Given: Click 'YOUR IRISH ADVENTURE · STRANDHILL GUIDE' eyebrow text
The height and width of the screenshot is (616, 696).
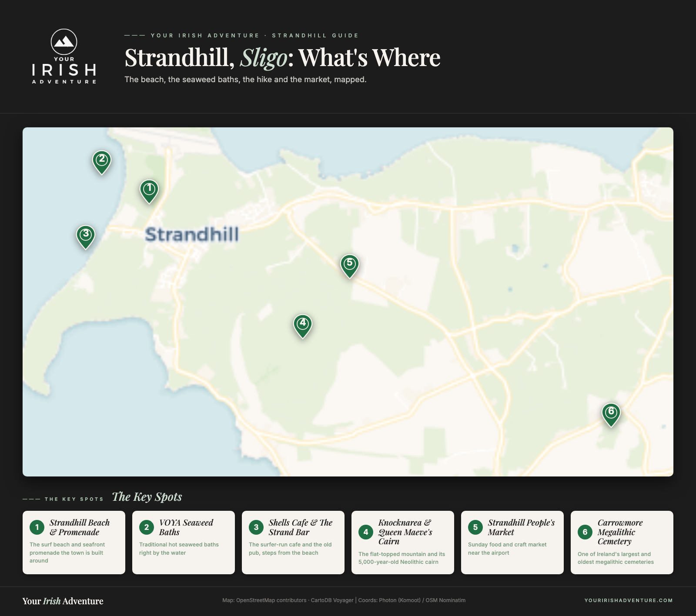Looking at the screenshot, I should pyautogui.click(x=255, y=36).
